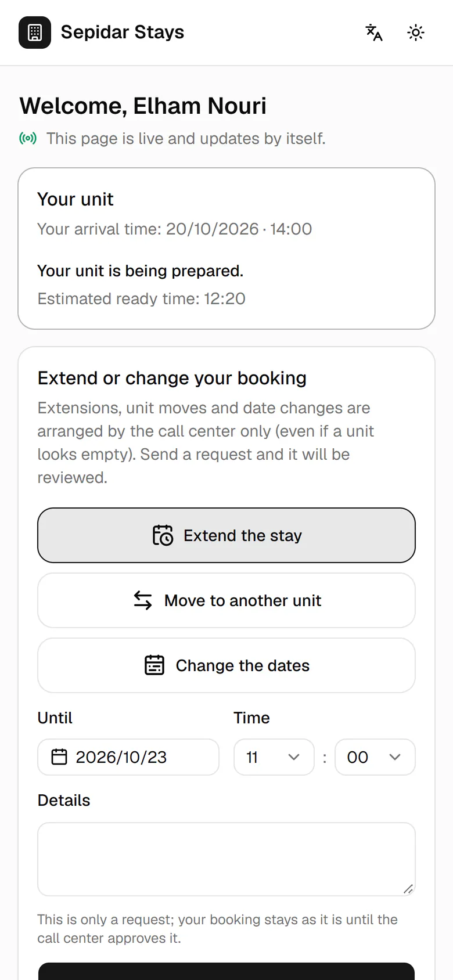Image resolution: width=453 pixels, height=980 pixels.
Task: Choose the Change the dates option
Action: click(x=227, y=665)
